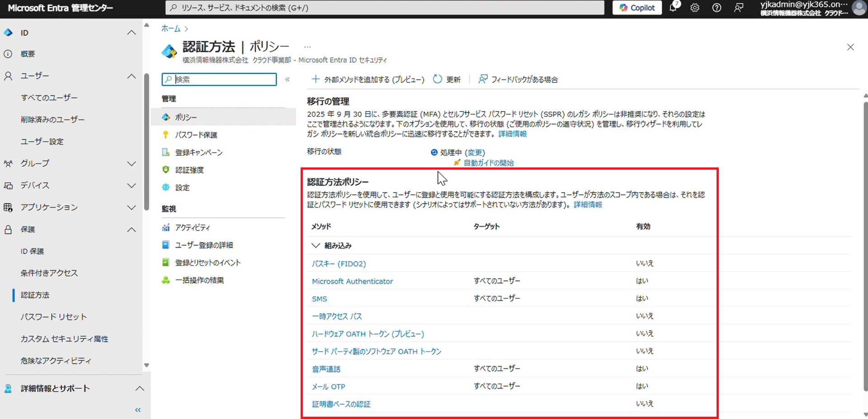Open the パスキー (FIDO2) method link

coord(339,264)
